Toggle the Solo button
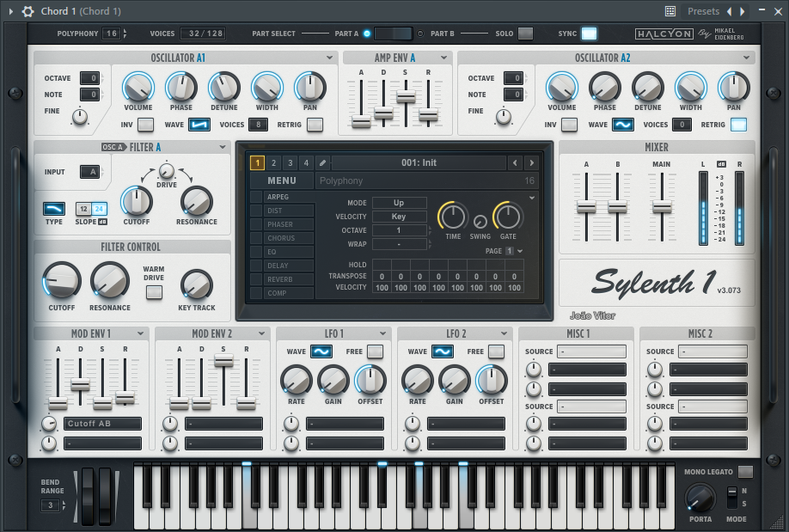The width and height of the screenshot is (789, 532). point(525,34)
